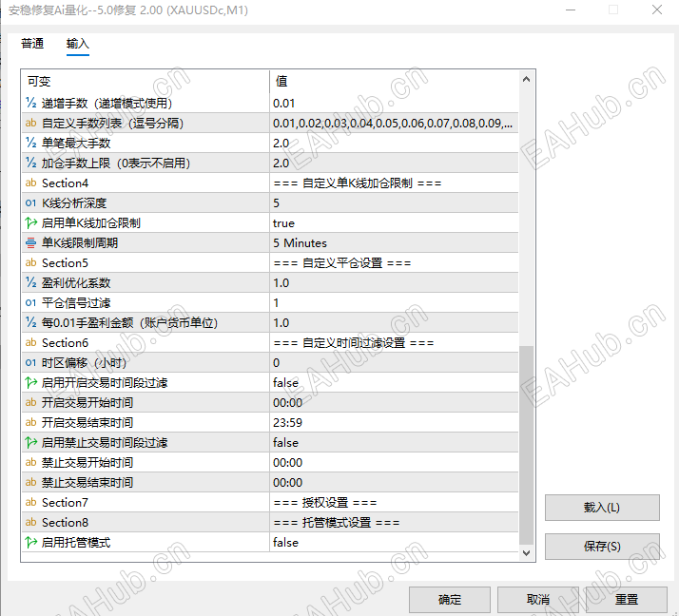Edit the 2.0 value of 加仓手数上限

tap(394, 163)
